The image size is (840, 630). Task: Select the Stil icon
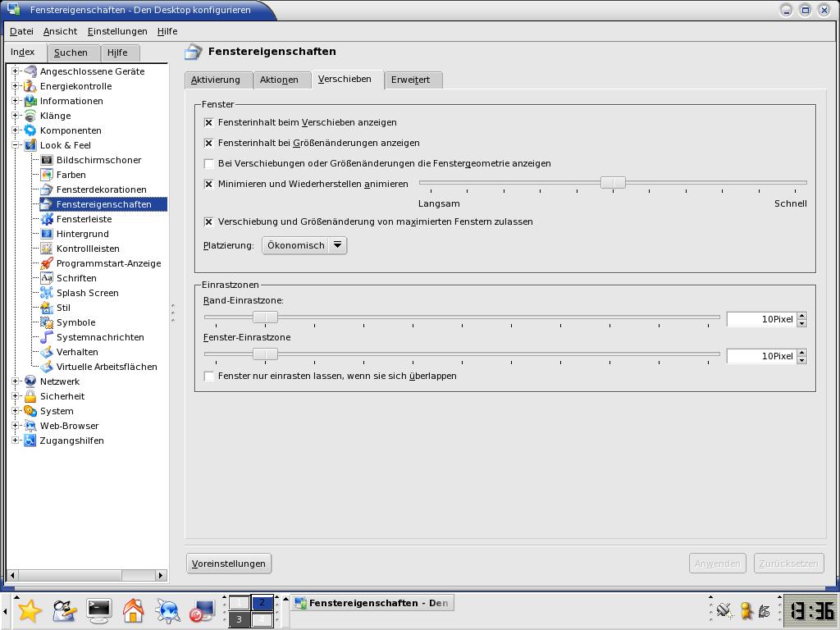47,308
